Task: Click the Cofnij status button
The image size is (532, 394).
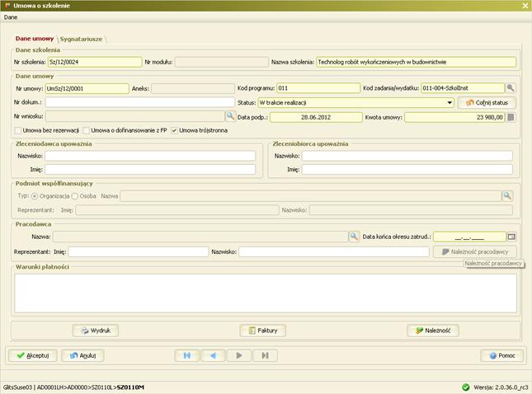Action: coord(487,102)
